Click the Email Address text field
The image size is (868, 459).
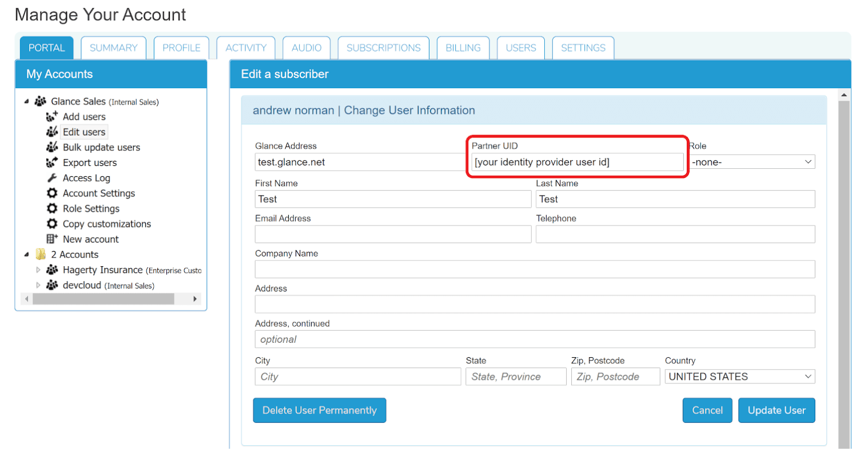point(393,234)
